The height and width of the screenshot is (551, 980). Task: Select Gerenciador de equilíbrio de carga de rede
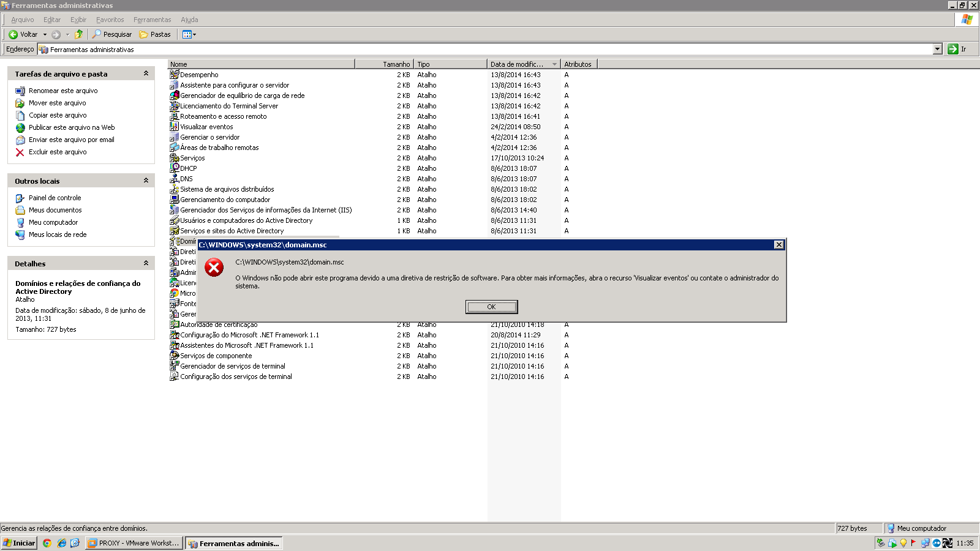(x=242, y=96)
